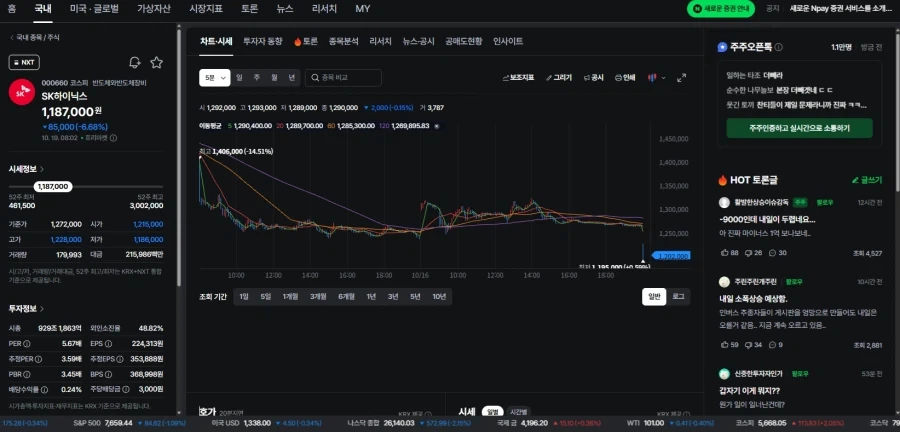Open the 투자자 동향 tab
The height and width of the screenshot is (432, 900).
click(x=263, y=41)
